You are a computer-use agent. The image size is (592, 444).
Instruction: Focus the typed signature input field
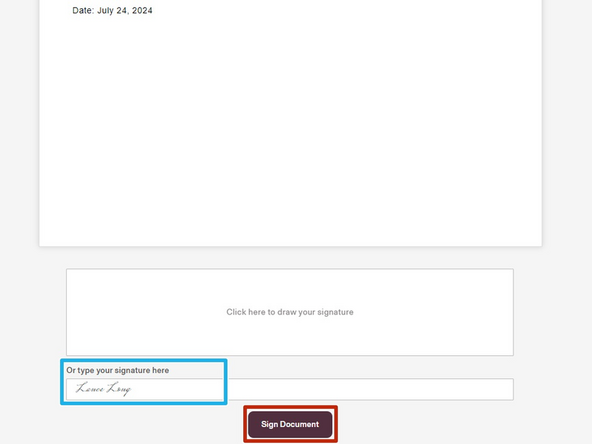click(x=290, y=389)
